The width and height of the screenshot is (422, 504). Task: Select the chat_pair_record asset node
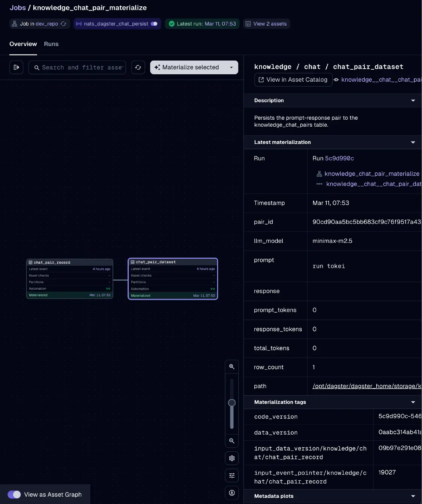70,279
